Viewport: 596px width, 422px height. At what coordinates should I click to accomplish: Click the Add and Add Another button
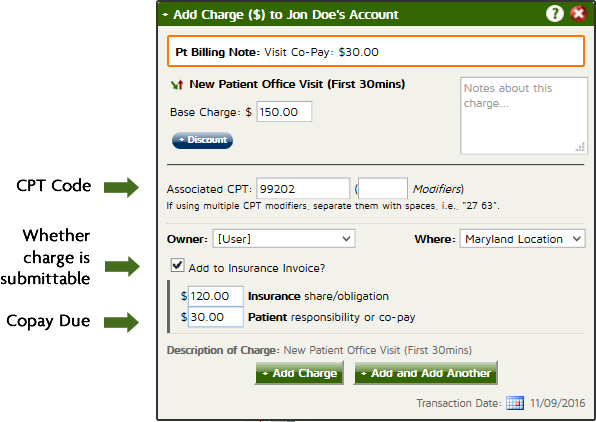(426, 373)
